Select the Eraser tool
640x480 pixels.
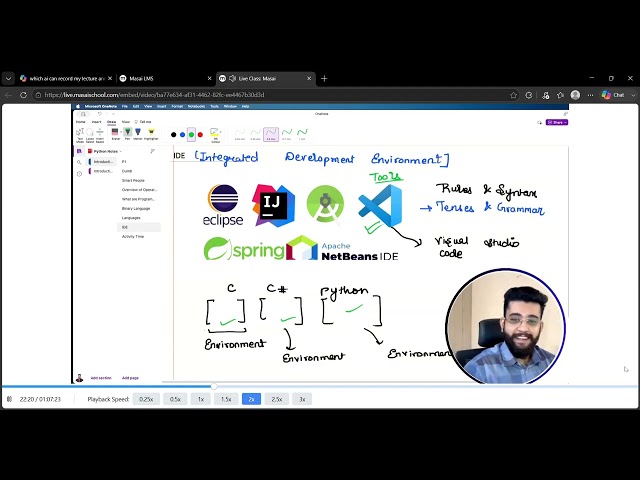[115, 133]
